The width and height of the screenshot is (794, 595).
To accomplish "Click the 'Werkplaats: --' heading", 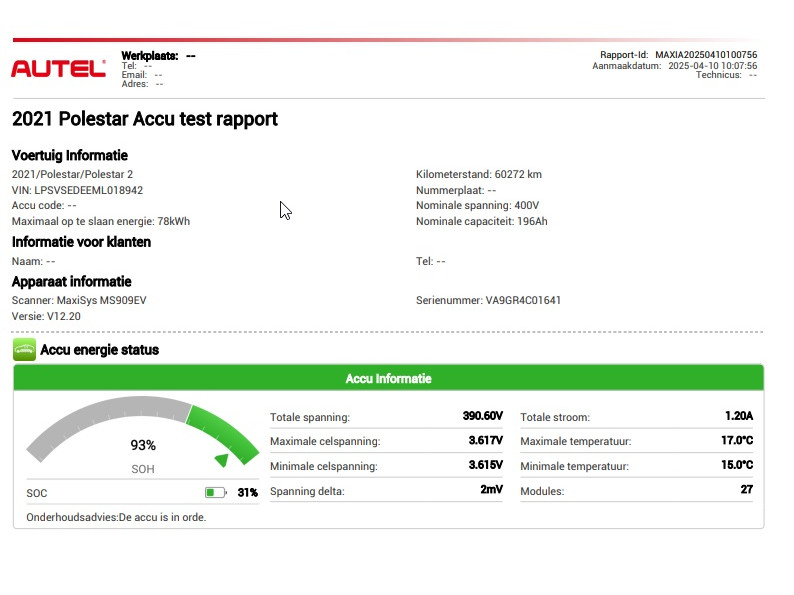I will pyautogui.click(x=158, y=56).
